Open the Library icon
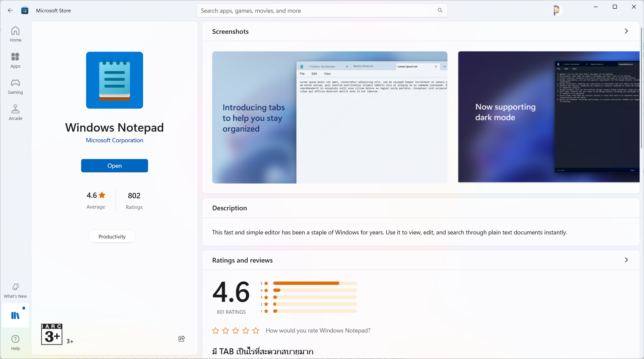Image resolution: width=644 pixels, height=359 pixels. (15, 315)
